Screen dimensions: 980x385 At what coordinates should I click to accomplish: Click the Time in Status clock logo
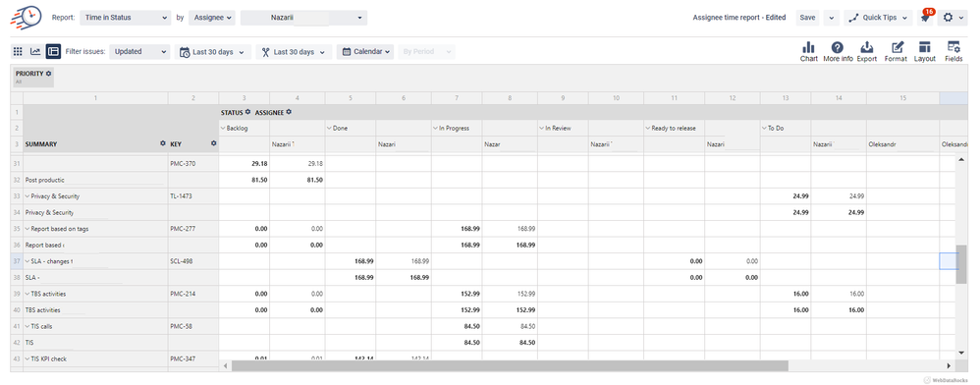pos(26,17)
